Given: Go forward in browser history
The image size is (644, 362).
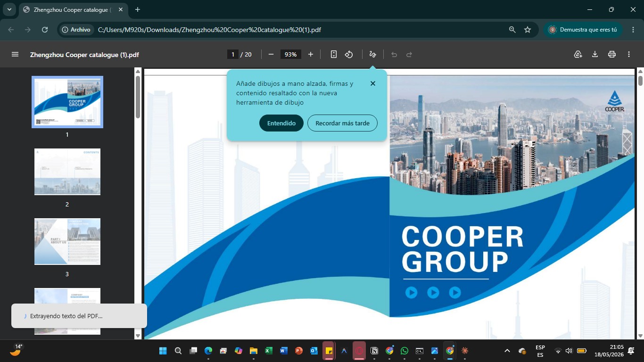Looking at the screenshot, I should coord(28,29).
